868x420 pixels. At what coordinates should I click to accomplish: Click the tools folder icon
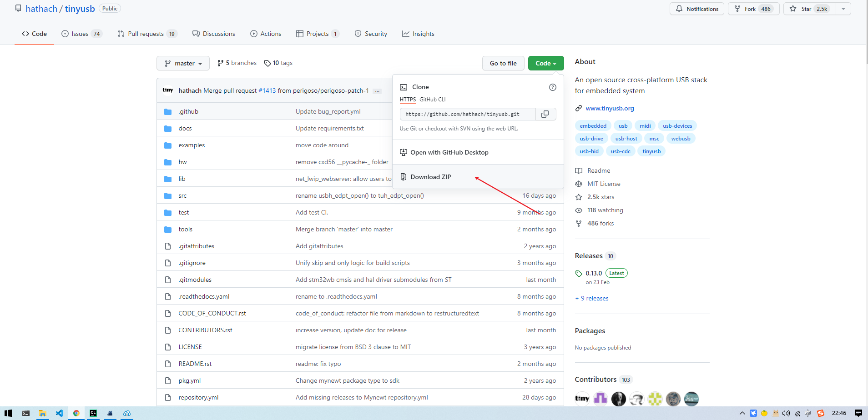(x=168, y=230)
